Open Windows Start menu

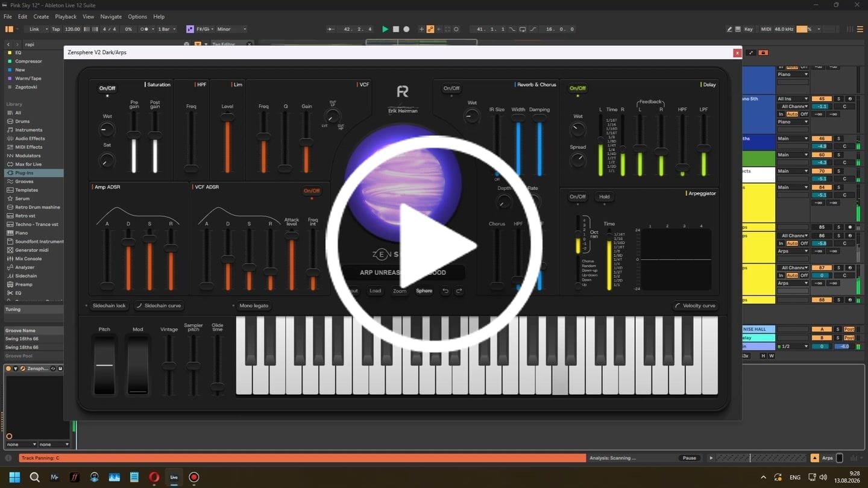(14, 477)
